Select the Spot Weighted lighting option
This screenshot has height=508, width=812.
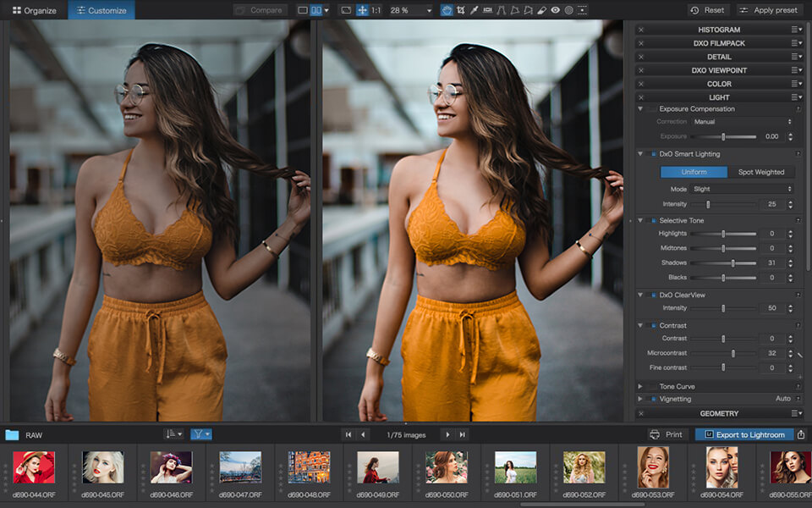[761, 172]
